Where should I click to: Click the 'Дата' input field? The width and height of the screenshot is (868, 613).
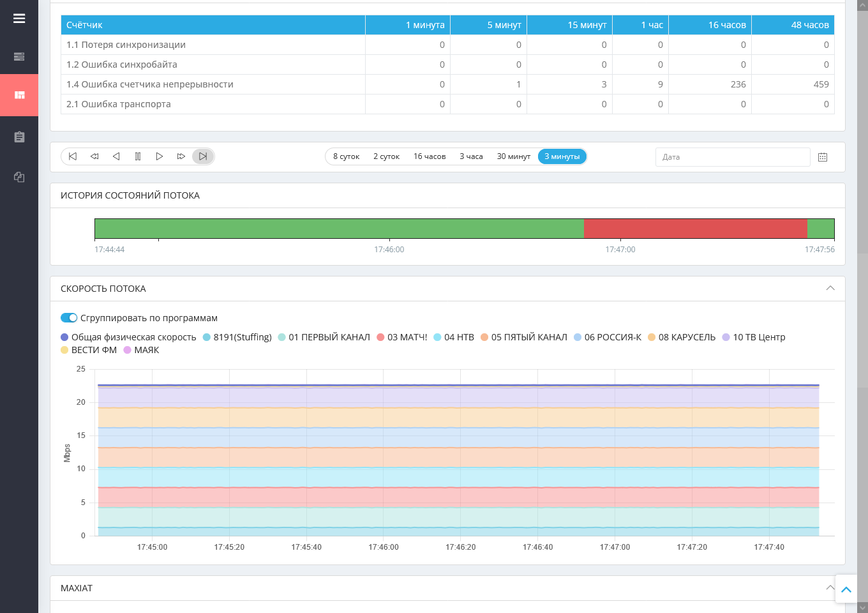point(733,157)
